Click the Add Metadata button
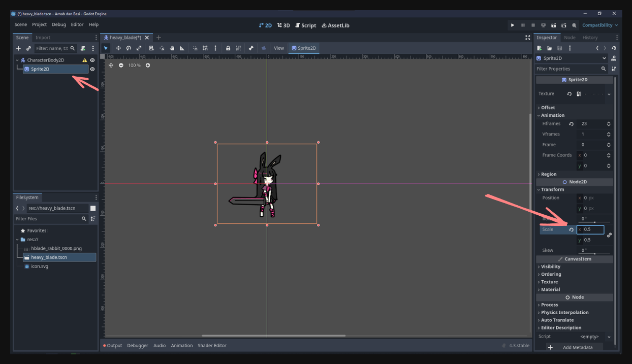The height and width of the screenshot is (364, 632). point(574,347)
